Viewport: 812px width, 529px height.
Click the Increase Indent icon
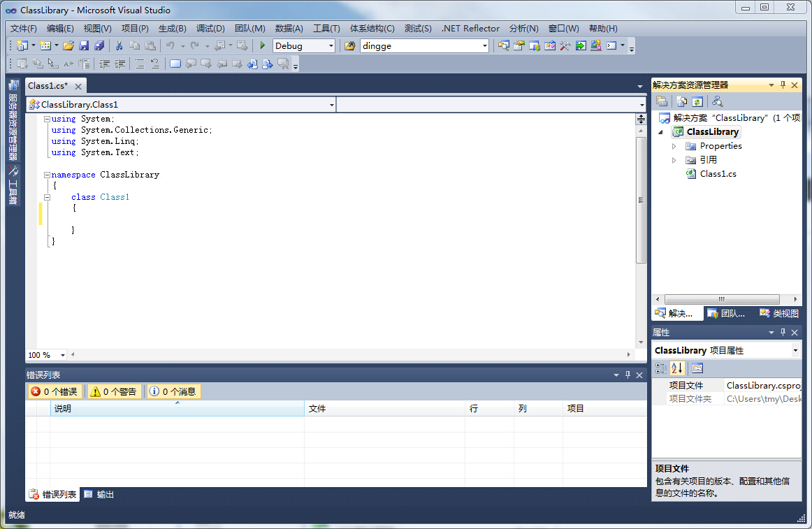(119, 64)
